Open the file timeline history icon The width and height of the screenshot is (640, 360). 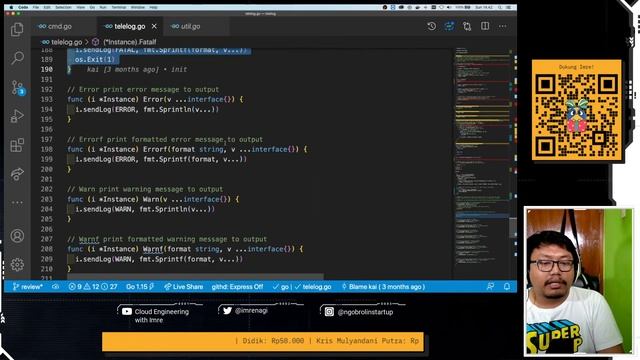(x=431, y=26)
